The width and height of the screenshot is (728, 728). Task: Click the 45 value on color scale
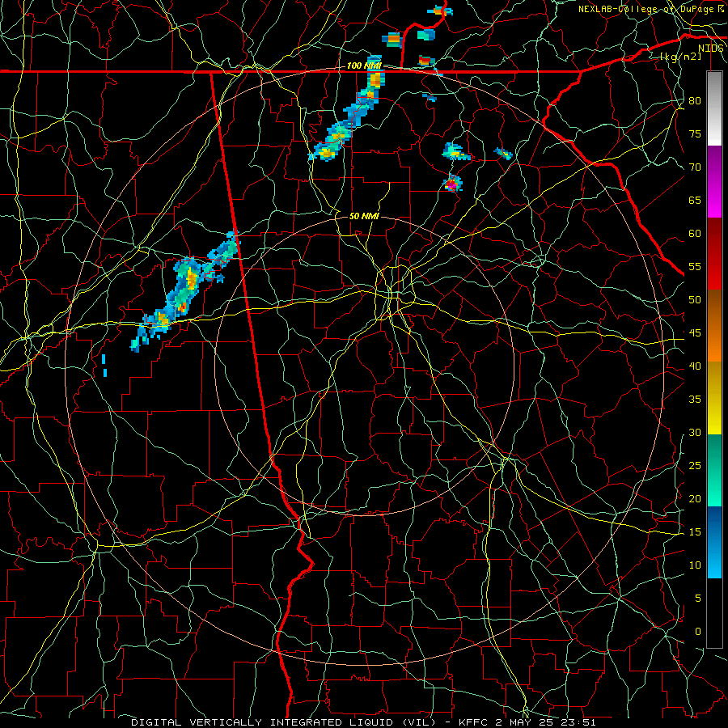click(x=695, y=333)
